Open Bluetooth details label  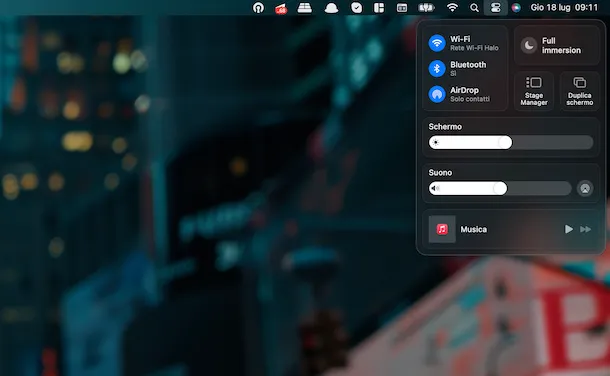coord(468,68)
